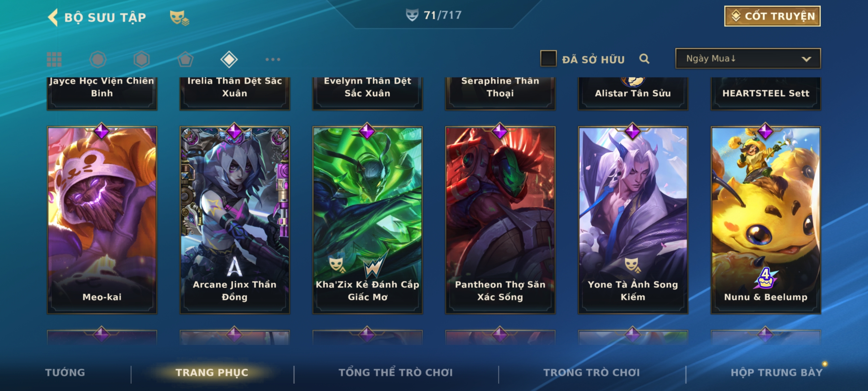Expand the Ngày Mua sort dropdown

[x=748, y=58]
